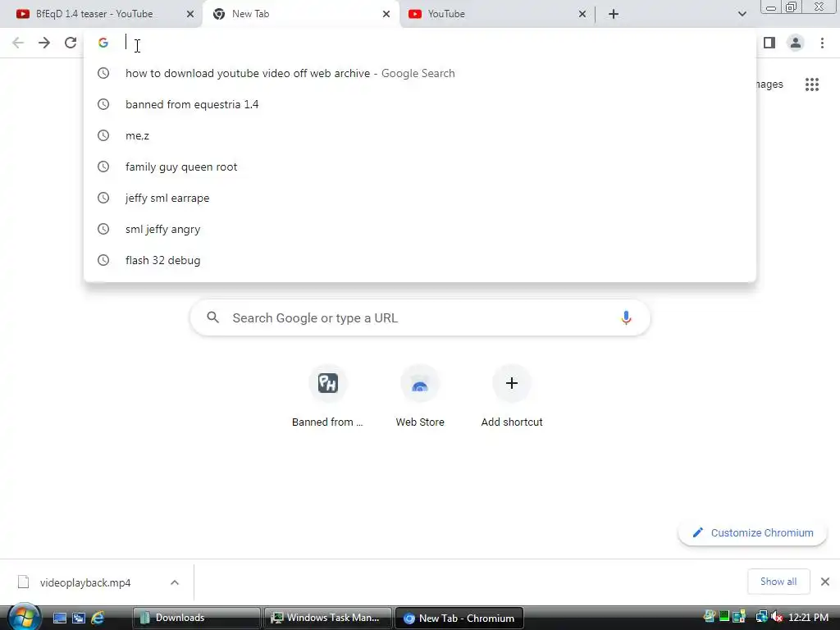The image size is (840, 630).
Task: Select 'banned from equestria 1.4' suggestion
Action: coord(420,104)
